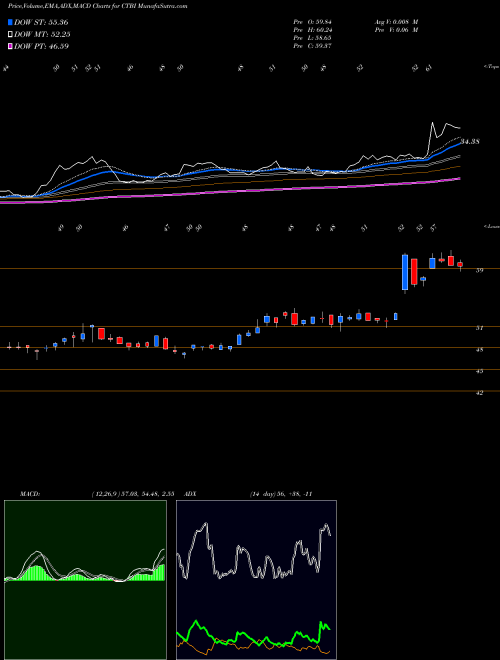Click the Pre H (high) value
500x660 pixels.
pyautogui.click(x=323, y=30)
